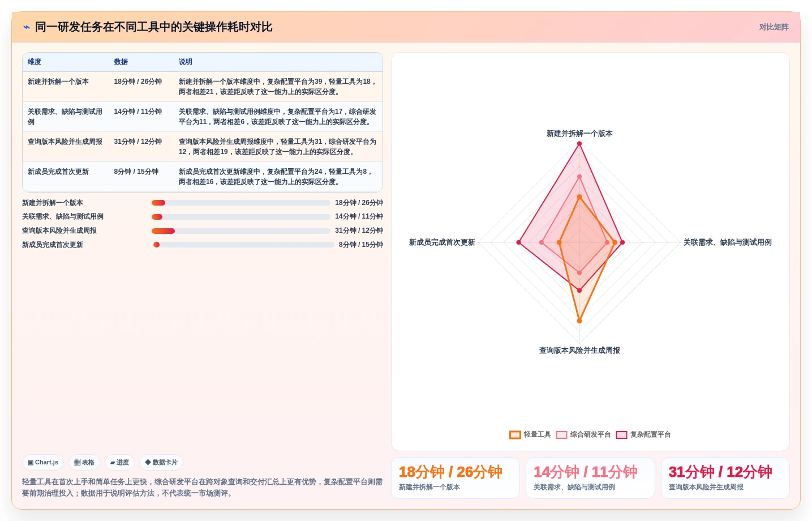Click radar axis label 新建并拆解一个版本

pos(579,134)
